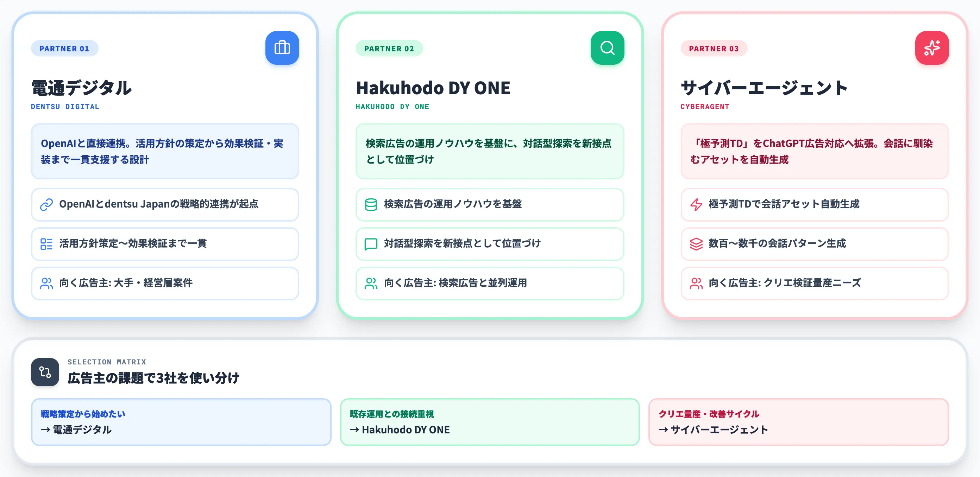Click the Hakuhodo DY ONE card heading
Image resolution: width=980 pixels, height=477 pixels.
point(433,88)
